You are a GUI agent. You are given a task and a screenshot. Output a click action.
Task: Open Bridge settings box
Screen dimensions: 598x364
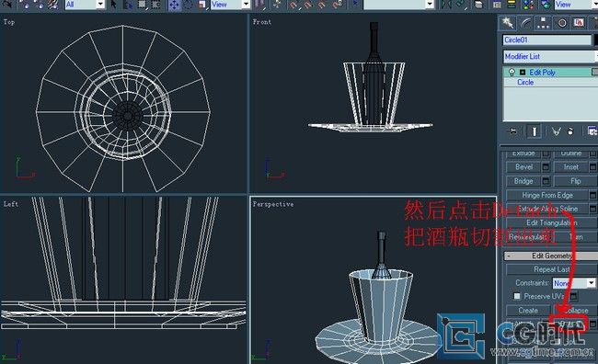pos(546,181)
